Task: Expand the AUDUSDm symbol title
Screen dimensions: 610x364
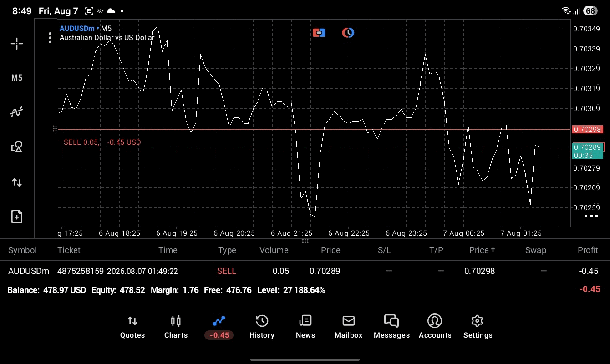Action: pos(77,28)
